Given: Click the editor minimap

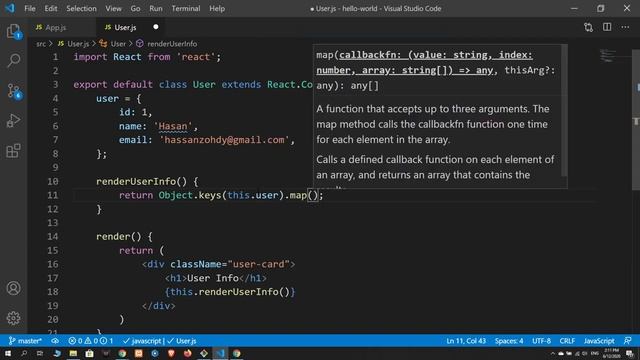Looking at the screenshot, I should point(609,56).
